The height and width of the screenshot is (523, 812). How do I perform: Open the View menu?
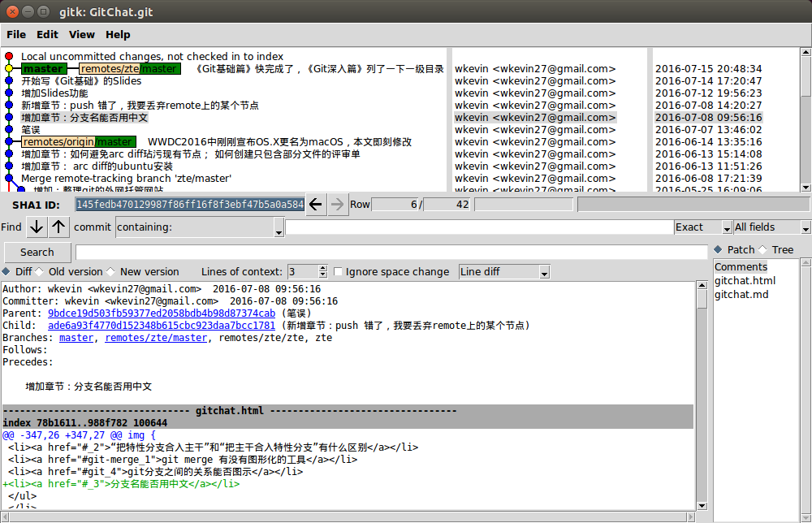[82, 35]
